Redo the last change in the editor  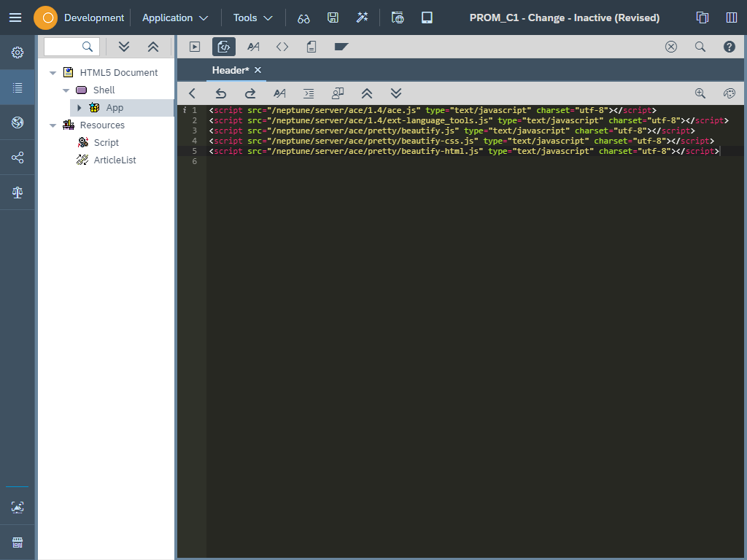[250, 93]
